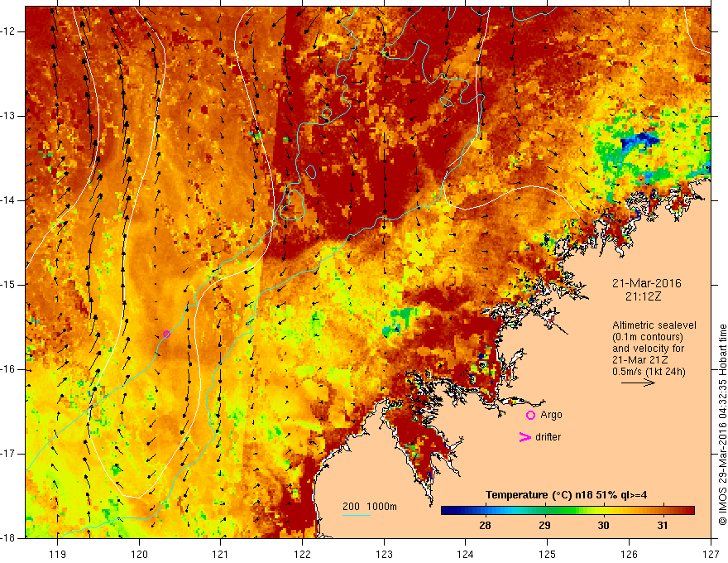Click the magenta Argo float marker on the map
Image resolution: width=728 pixels, height=563 pixels.
coord(166,334)
